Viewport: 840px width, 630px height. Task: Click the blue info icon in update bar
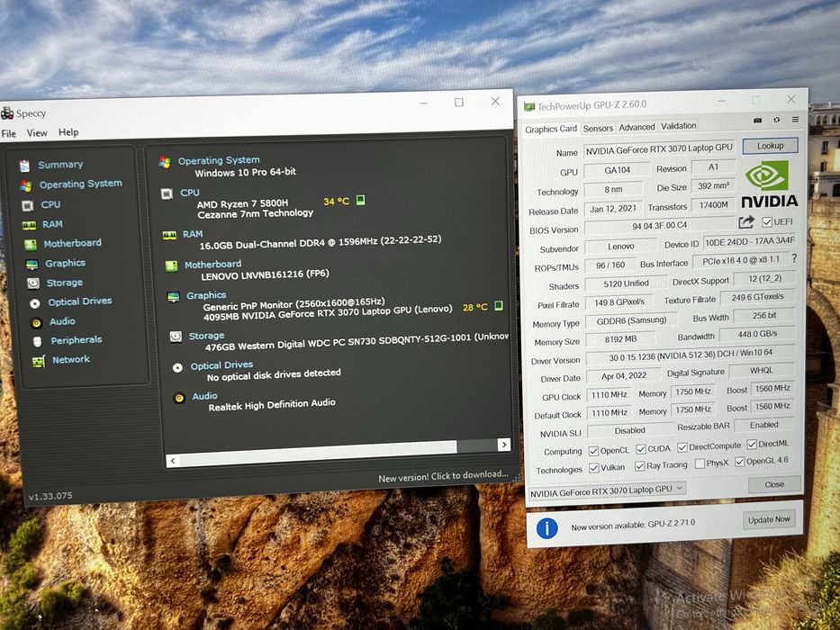click(x=547, y=529)
